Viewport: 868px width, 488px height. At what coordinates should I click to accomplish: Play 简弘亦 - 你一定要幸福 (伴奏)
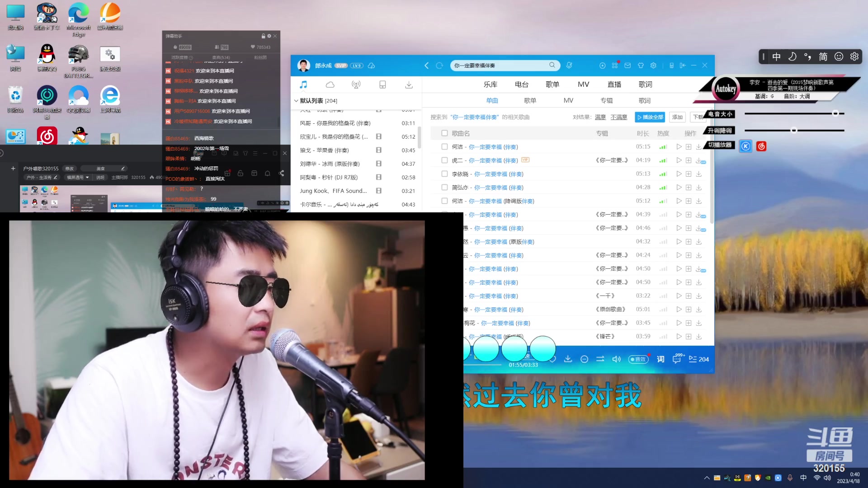679,188
